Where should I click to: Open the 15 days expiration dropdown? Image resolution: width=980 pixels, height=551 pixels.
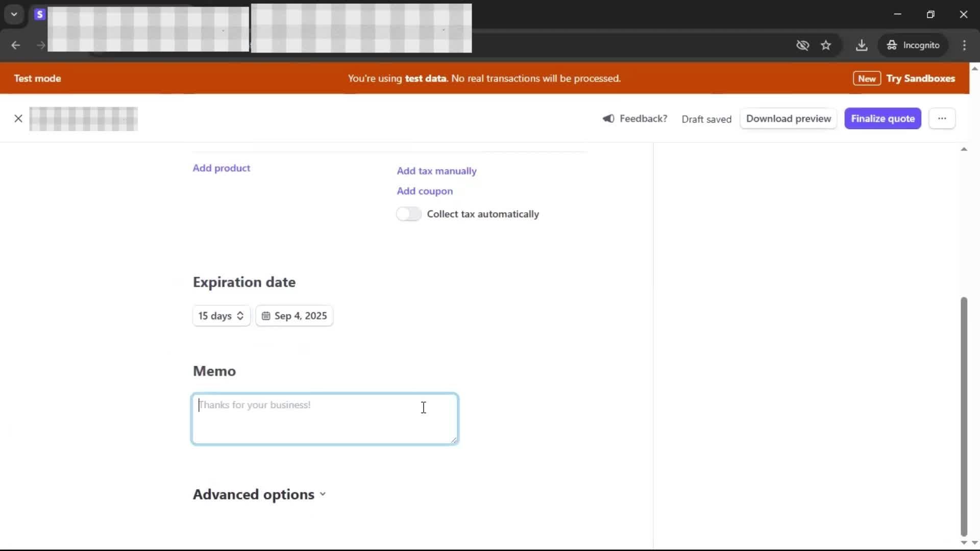click(x=221, y=316)
